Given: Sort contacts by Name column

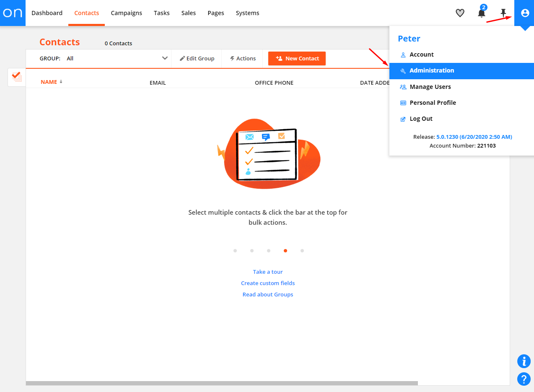Looking at the screenshot, I should (49, 82).
